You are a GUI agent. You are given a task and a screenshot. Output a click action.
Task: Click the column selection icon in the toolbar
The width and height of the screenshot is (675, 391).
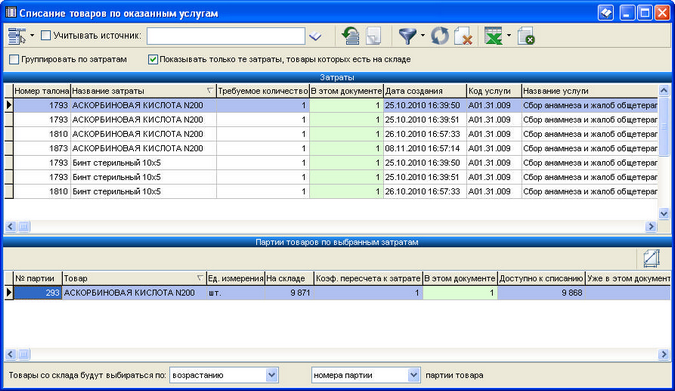pyautogui.click(x=16, y=36)
